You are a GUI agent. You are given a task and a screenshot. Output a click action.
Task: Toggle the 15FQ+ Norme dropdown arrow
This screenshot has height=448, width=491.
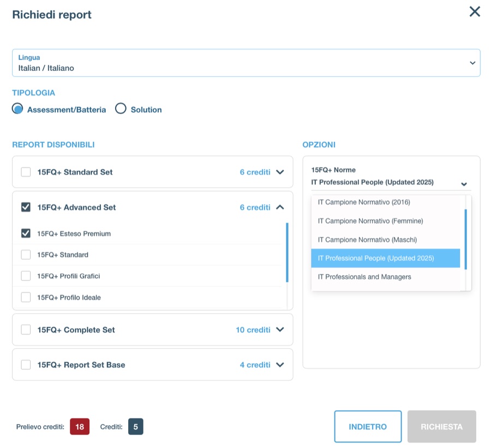(x=464, y=184)
